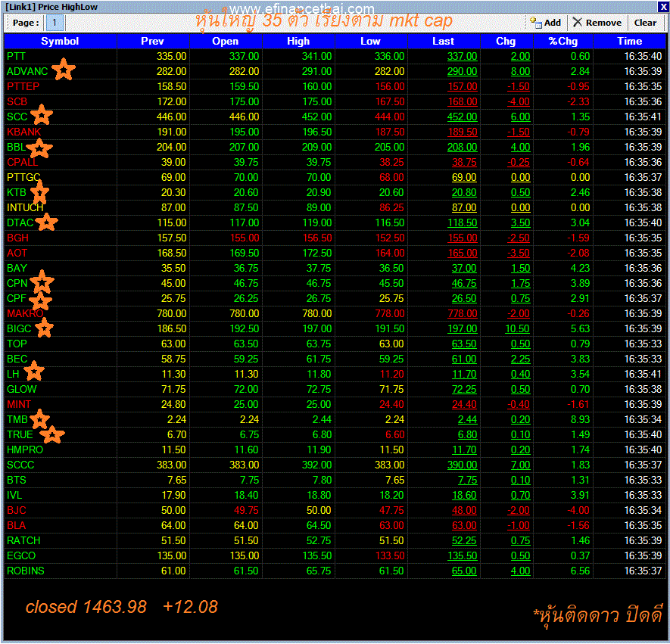Click the %Chg column header
This screenshot has height=644, width=670.
[x=563, y=41]
